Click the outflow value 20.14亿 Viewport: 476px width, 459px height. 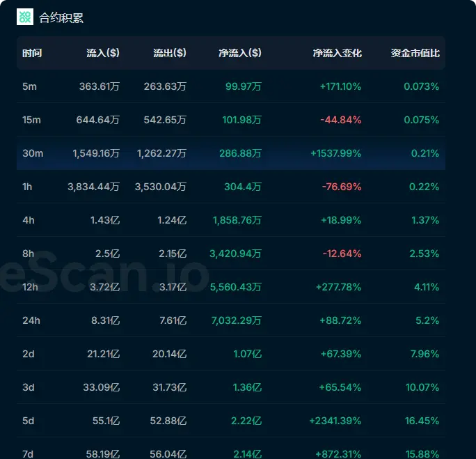(x=169, y=354)
